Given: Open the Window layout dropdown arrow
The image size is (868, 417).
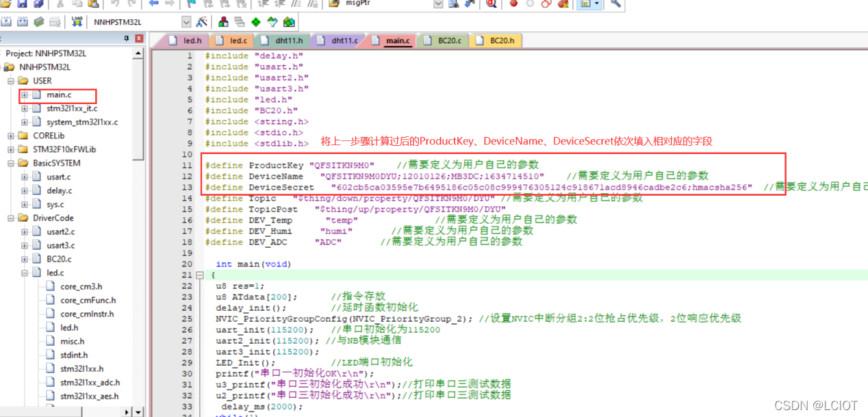Looking at the screenshot, I should pyautogui.click(x=597, y=3).
